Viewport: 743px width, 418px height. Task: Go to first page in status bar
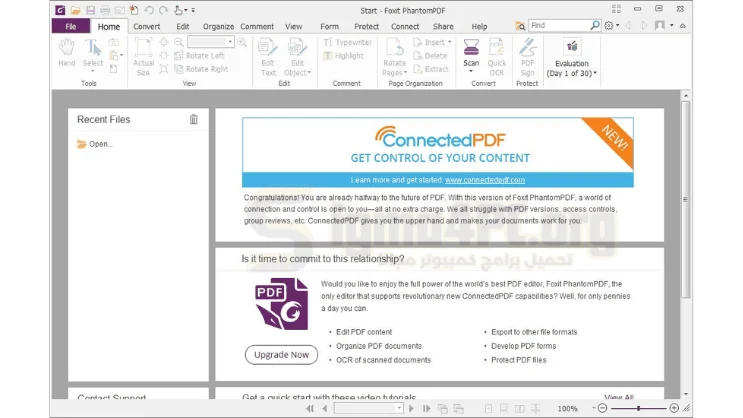click(x=310, y=409)
